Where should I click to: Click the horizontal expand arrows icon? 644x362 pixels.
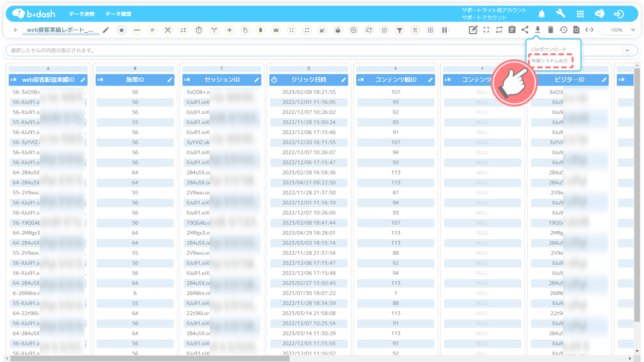589,30
